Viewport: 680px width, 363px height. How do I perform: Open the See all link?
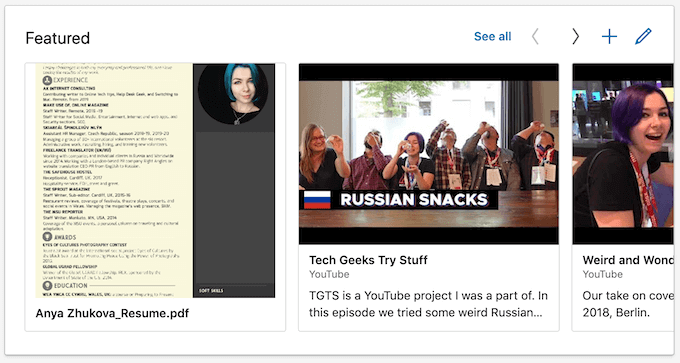pyautogui.click(x=493, y=36)
